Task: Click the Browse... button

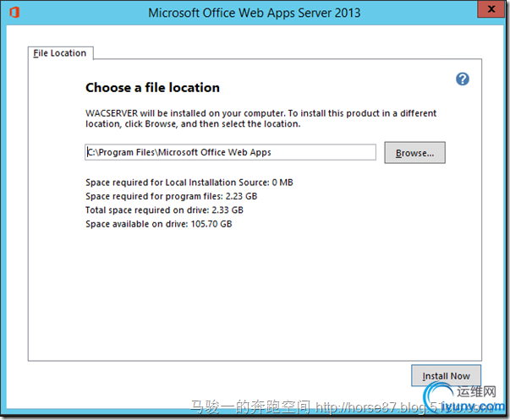Action: tap(414, 153)
